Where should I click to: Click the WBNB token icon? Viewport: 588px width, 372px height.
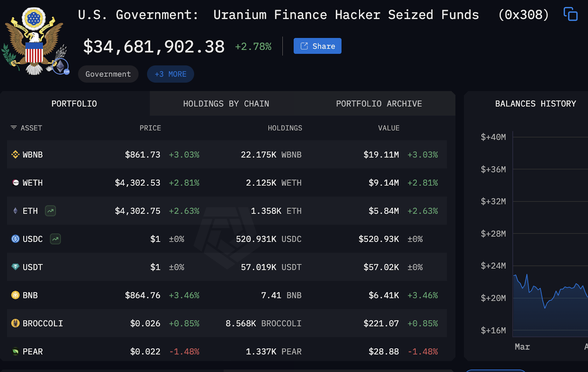15,155
